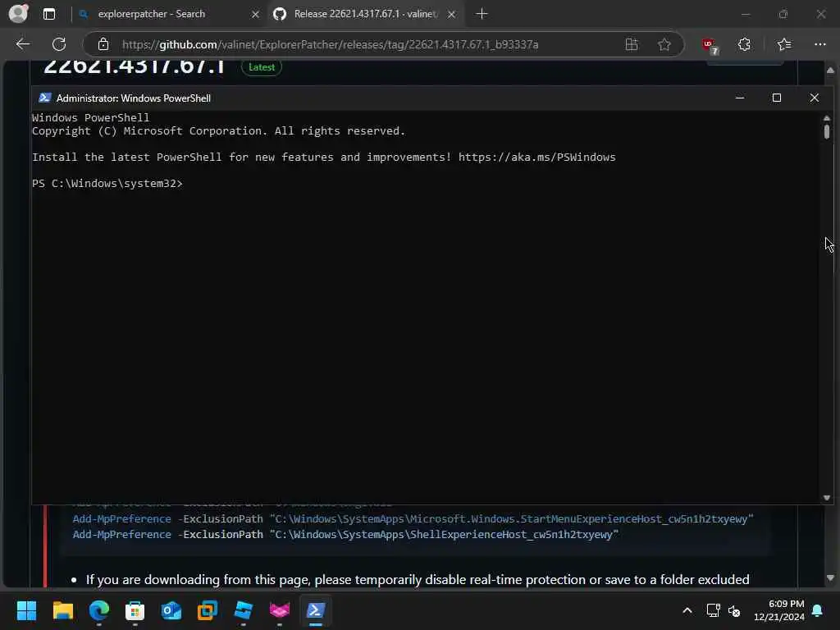Click browser page scrollbar up arrow
This screenshot has width=840, height=630.
pos(830,71)
